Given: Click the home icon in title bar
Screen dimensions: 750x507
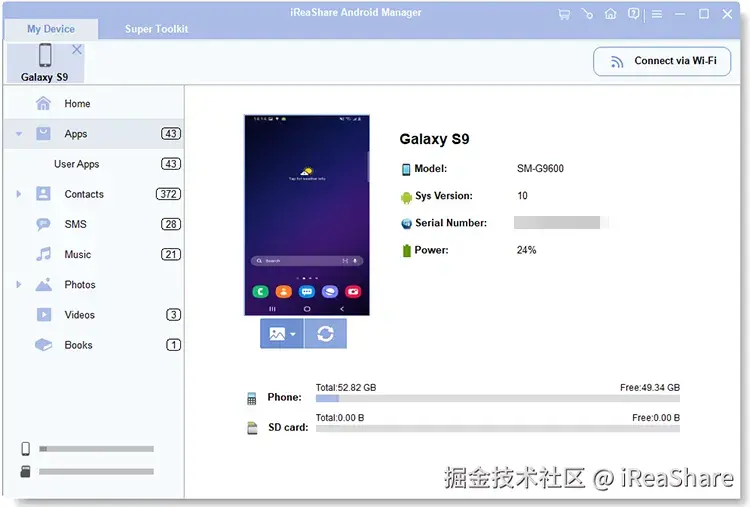Looking at the screenshot, I should [610, 14].
